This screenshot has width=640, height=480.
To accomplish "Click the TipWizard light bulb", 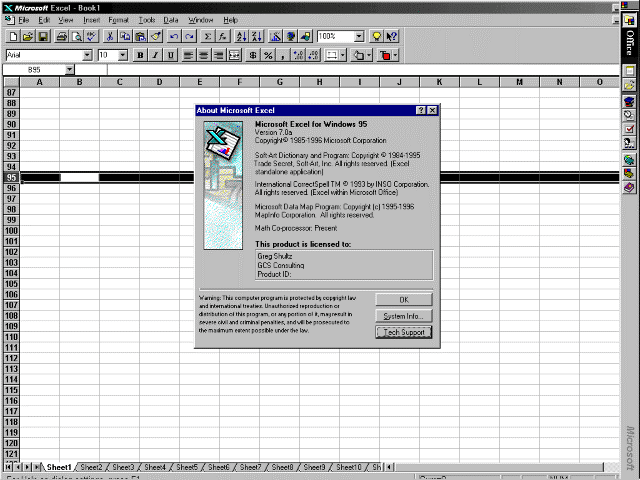I will coord(376,37).
